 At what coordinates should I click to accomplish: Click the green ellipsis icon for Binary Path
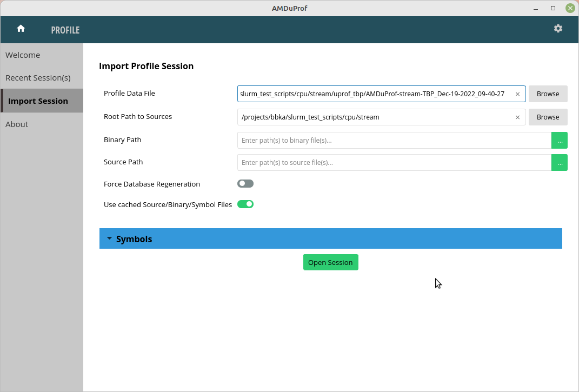pos(560,140)
